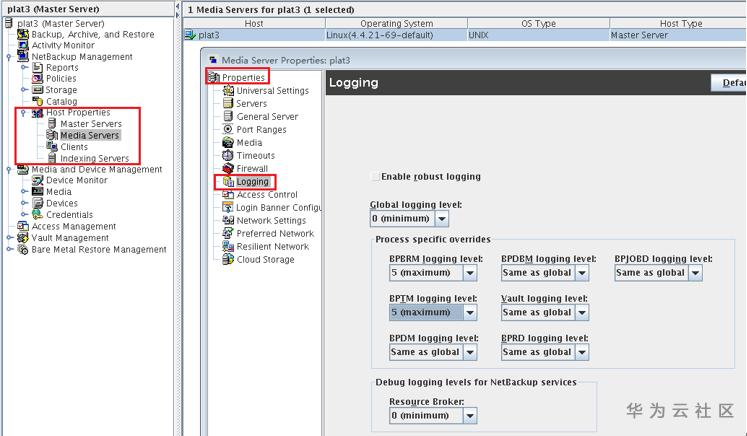Click the Clients icon
Image resolution: width=747 pixels, height=436 pixels.
pos(52,146)
